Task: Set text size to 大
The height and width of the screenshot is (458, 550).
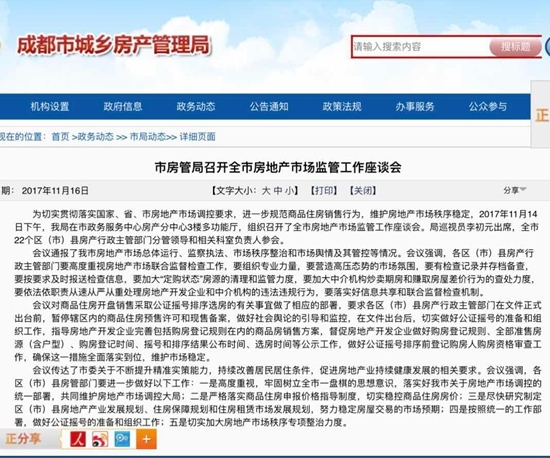Action: (266, 191)
